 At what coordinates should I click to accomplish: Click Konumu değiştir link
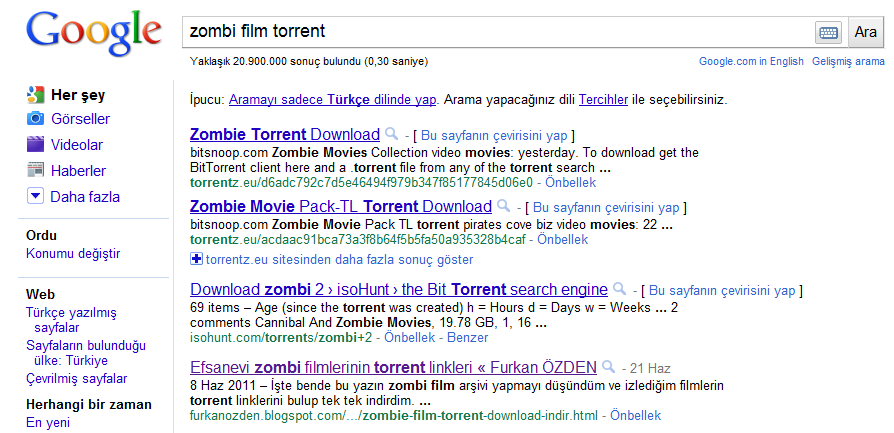pyautogui.click(x=73, y=253)
